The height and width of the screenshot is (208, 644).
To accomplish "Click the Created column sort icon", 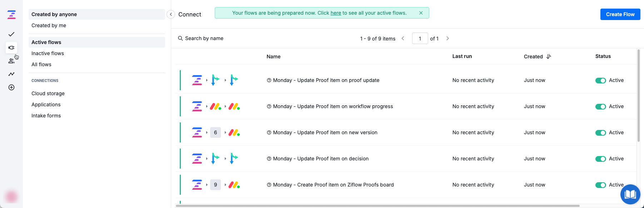I will pyautogui.click(x=549, y=57).
